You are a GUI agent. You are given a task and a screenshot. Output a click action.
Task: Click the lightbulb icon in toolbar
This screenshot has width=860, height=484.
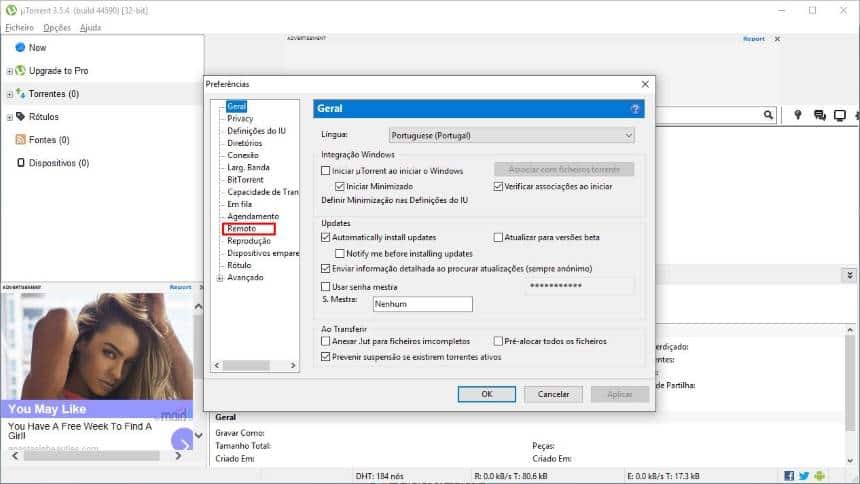tap(798, 115)
